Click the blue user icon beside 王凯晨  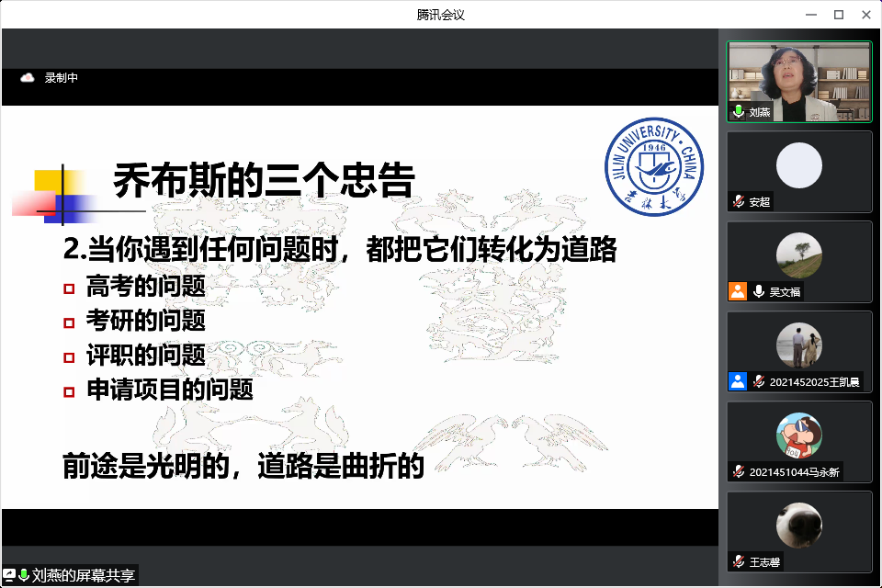tap(737, 381)
